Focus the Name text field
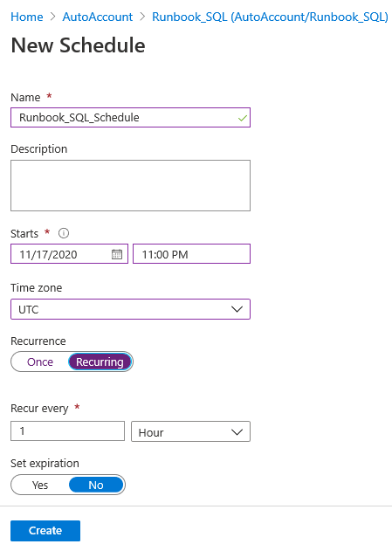Viewport: 392px width, 551px height. coord(130,117)
